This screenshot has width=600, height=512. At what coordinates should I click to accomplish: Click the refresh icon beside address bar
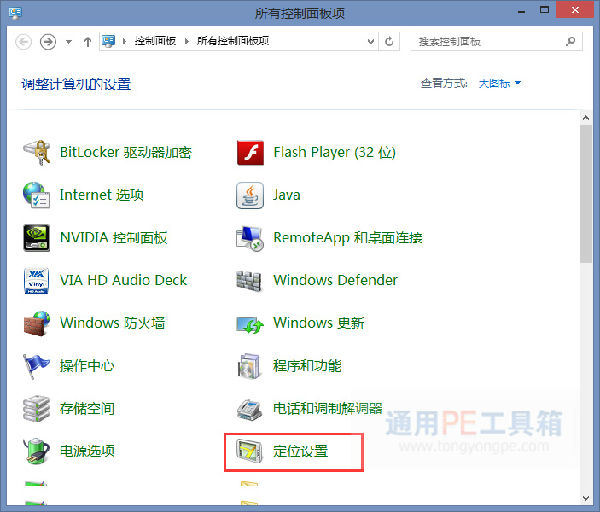tap(389, 41)
